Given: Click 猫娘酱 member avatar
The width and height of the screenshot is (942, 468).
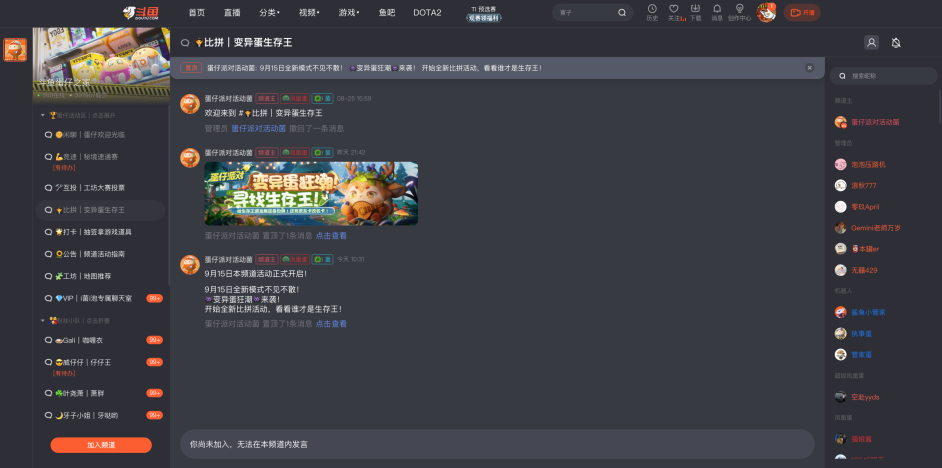Looking at the screenshot, I should [840, 439].
